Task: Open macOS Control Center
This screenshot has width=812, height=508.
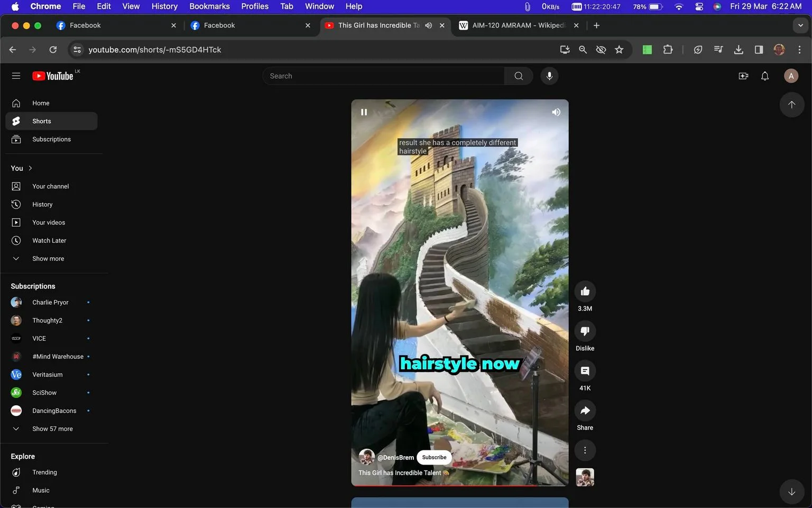Action: [x=699, y=6]
